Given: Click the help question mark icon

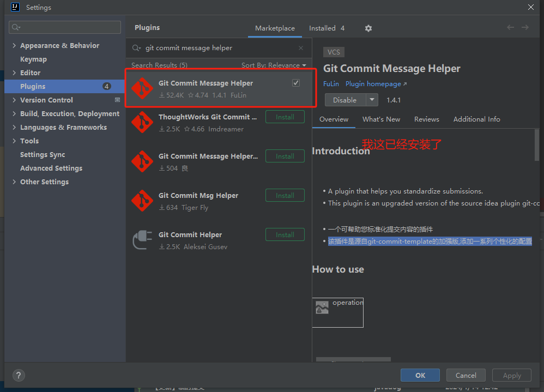Looking at the screenshot, I should point(19,375).
